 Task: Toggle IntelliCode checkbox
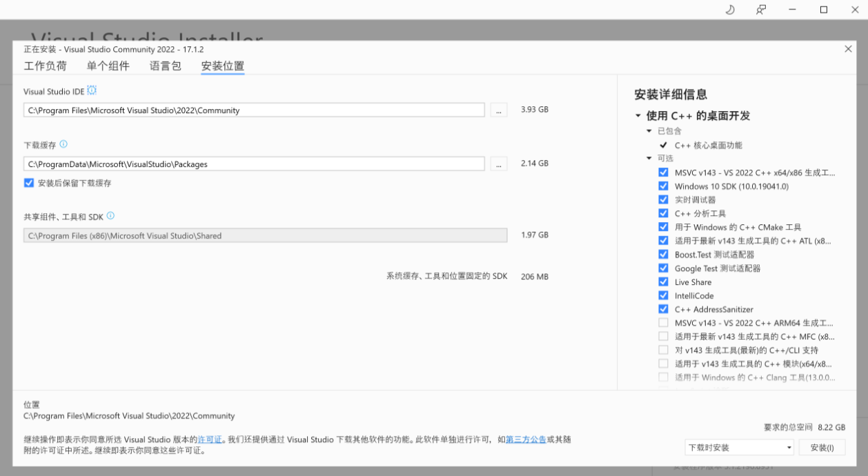pos(663,295)
